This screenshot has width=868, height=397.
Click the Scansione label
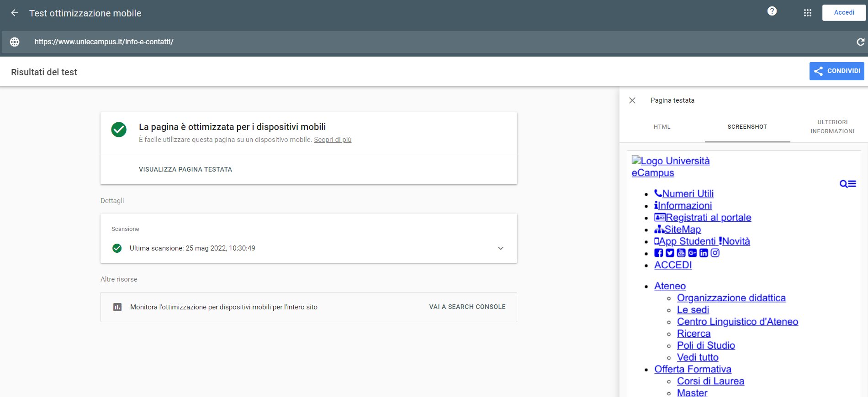point(125,229)
